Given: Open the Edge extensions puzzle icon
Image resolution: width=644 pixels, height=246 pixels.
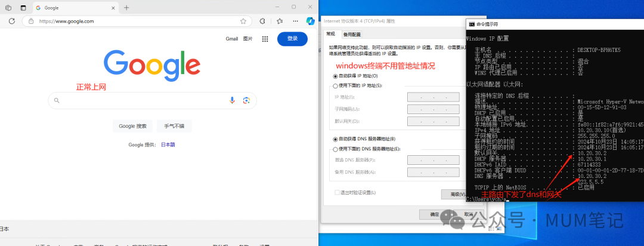Looking at the screenshot, I should coord(262,21).
